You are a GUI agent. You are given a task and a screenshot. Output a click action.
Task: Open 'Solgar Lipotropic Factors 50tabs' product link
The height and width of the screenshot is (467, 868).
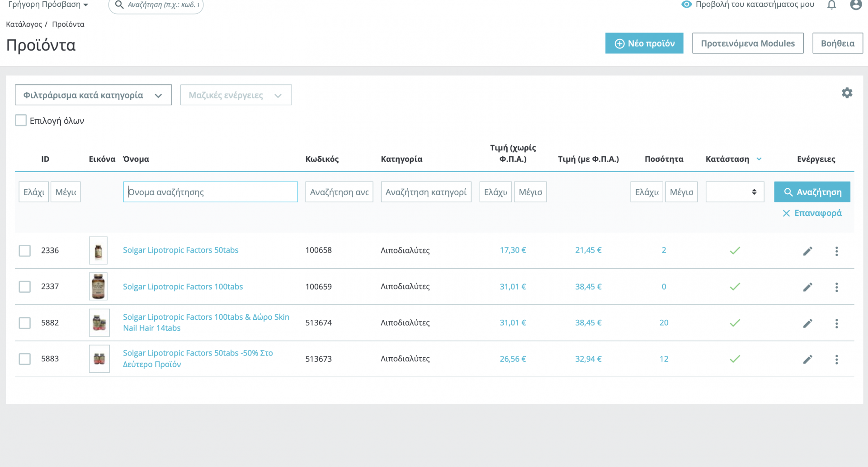point(180,250)
